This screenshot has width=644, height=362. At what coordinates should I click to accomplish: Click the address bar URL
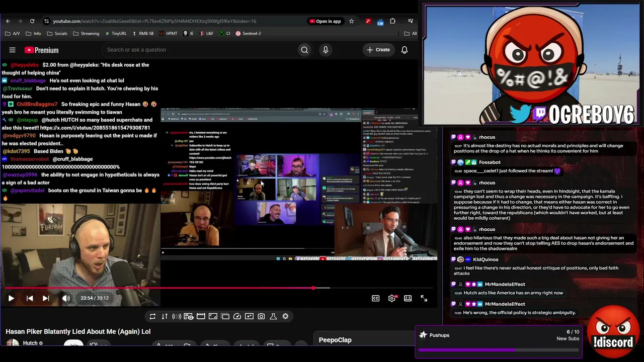pyautogui.click(x=154, y=21)
